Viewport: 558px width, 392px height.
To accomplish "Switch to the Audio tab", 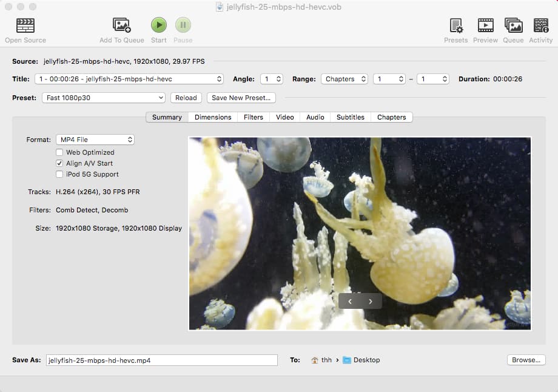I will point(315,117).
